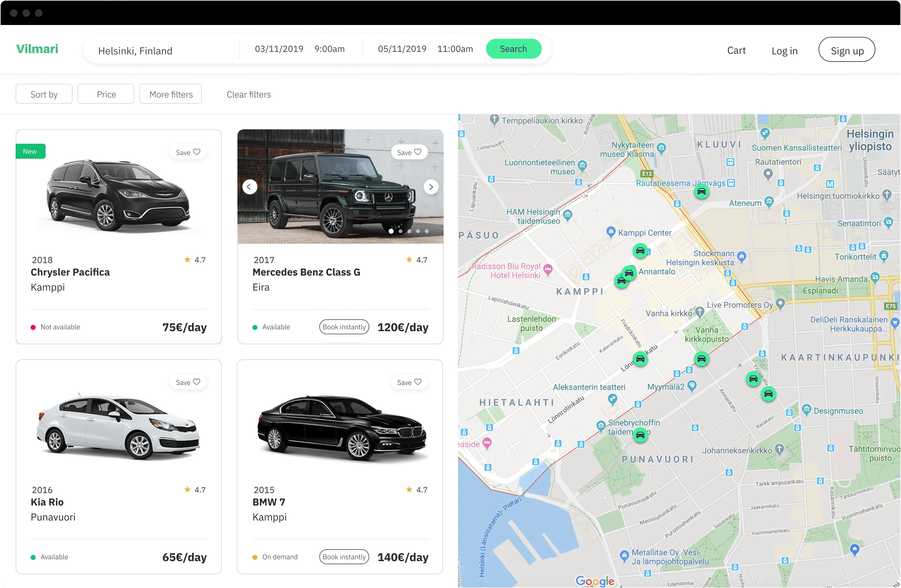Expand More filters
This screenshot has height=588, width=901.
point(171,94)
